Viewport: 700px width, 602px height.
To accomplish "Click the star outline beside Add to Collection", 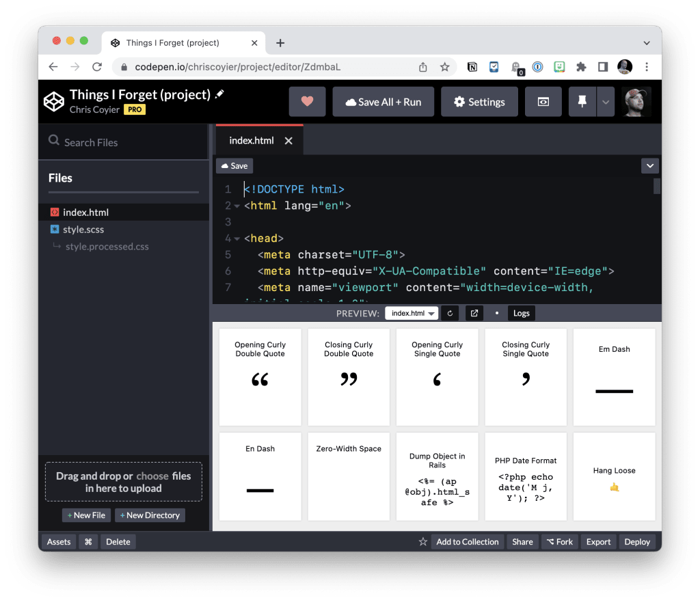I will coord(423,541).
